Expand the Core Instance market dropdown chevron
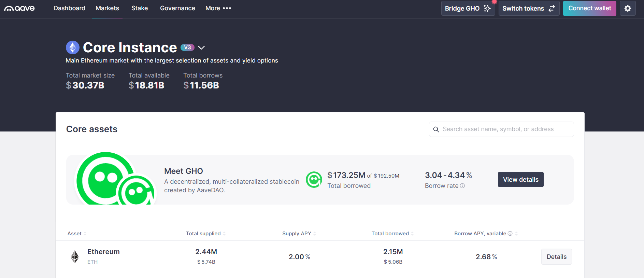The width and height of the screenshot is (644, 278). [201, 48]
